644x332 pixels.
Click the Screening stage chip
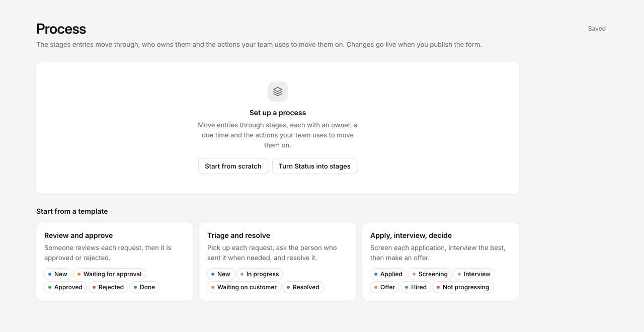click(x=430, y=274)
